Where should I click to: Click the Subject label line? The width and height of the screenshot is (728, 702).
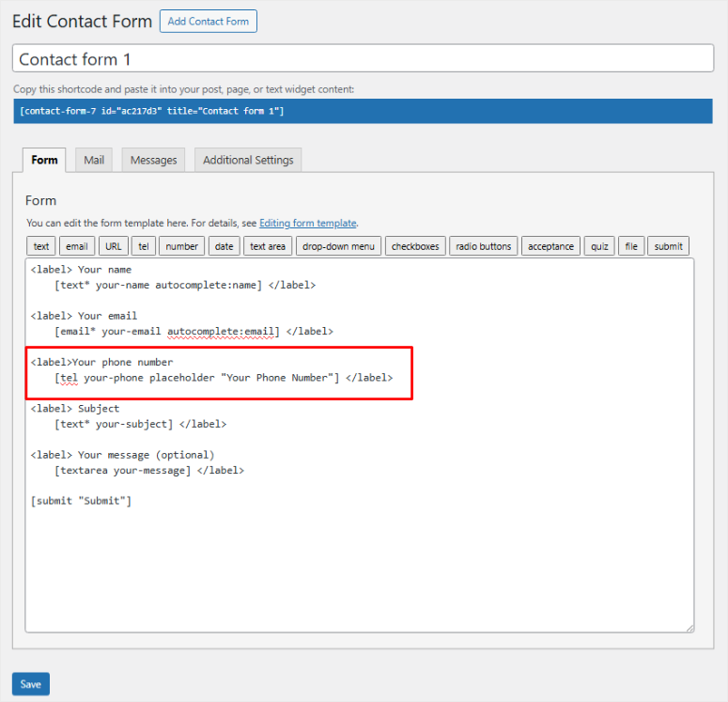[x=75, y=409]
